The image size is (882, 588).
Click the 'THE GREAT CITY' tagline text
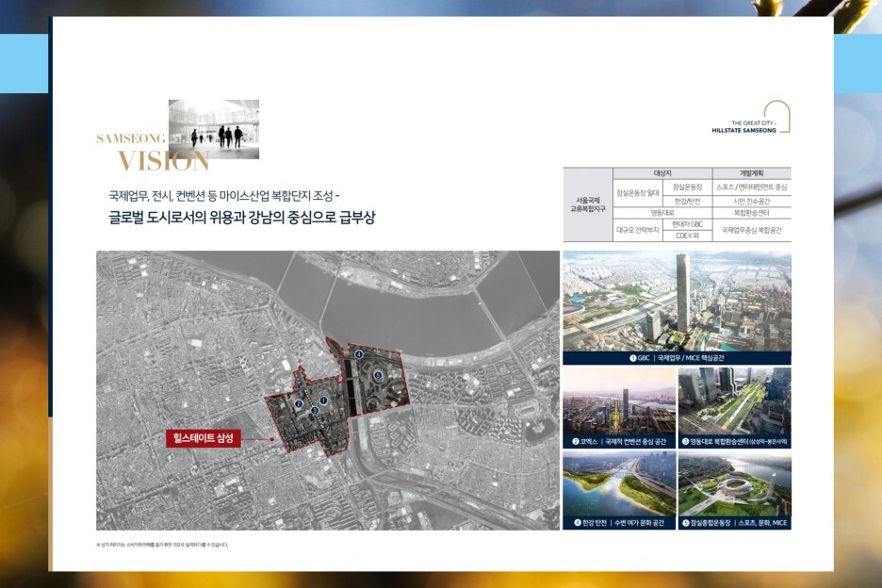tap(753, 122)
